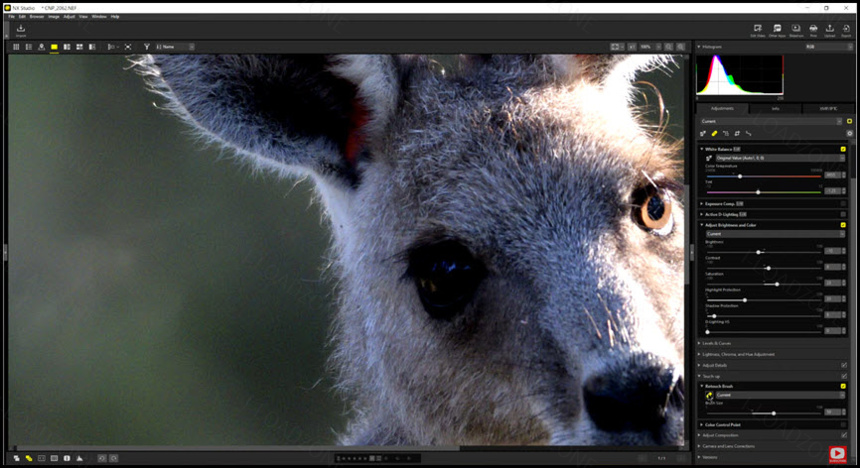The width and height of the screenshot is (860, 468).
Task: Open the Browser menu
Action: coord(37,17)
